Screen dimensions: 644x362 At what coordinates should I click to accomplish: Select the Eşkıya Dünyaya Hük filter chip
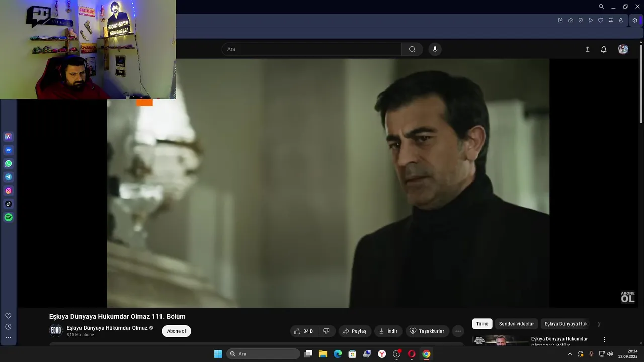point(566,324)
